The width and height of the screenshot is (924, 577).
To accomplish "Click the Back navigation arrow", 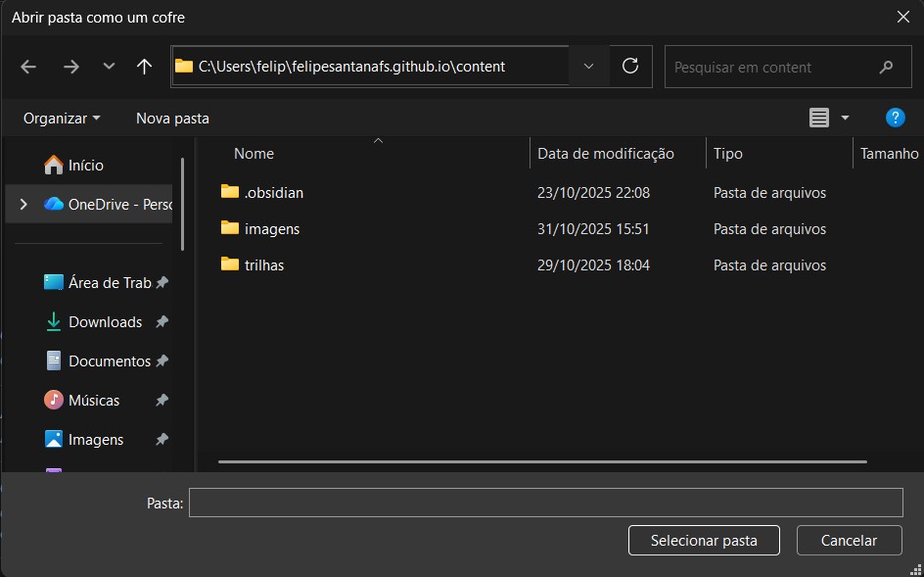I will [28, 67].
